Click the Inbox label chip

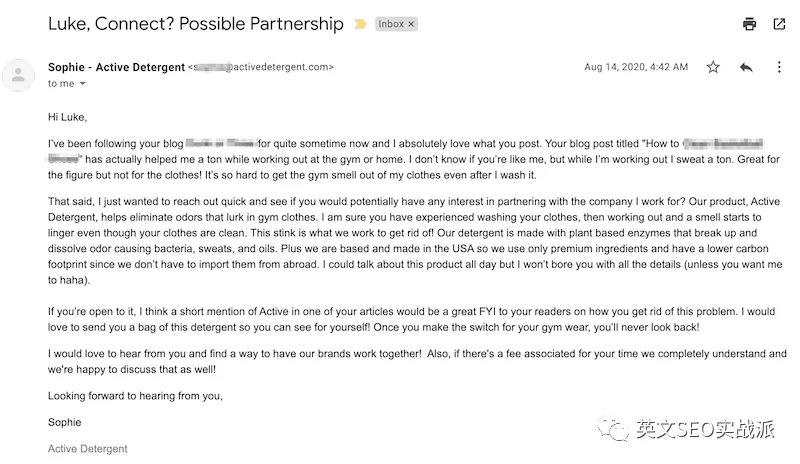click(x=391, y=24)
